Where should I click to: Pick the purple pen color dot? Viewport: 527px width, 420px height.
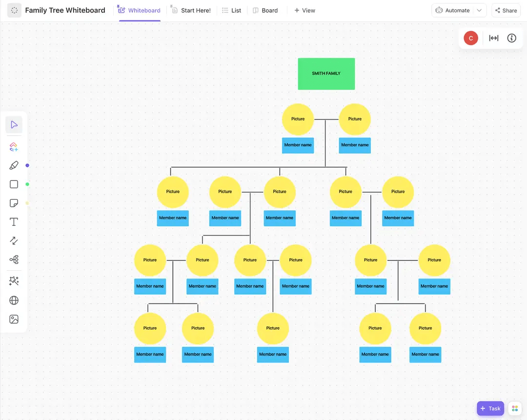tap(27, 165)
